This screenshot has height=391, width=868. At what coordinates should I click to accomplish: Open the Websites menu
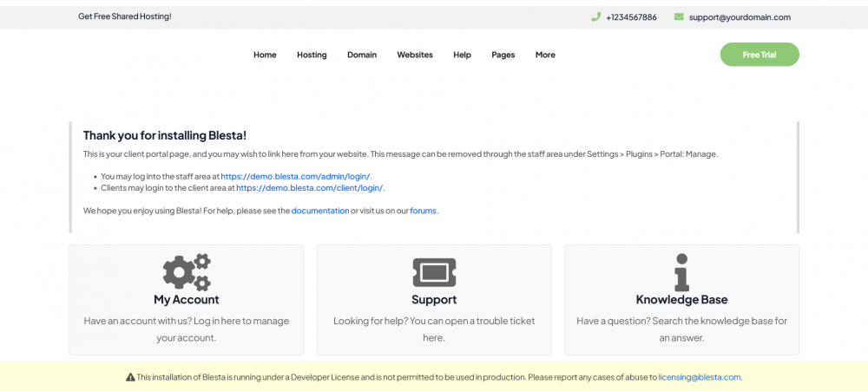415,55
